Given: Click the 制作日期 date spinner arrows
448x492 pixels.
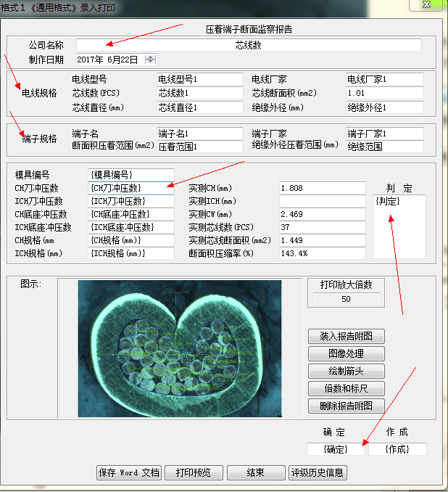Looking at the screenshot, I should [x=150, y=59].
